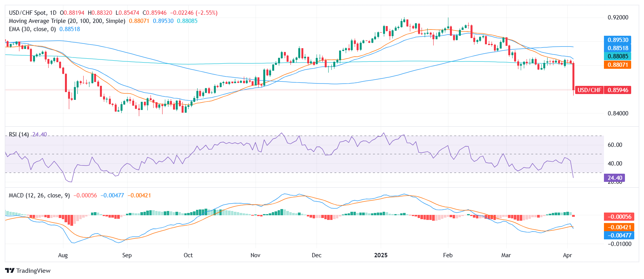
Task: Select the EMA (30, close, 0) legend
Action: click(x=32, y=29)
